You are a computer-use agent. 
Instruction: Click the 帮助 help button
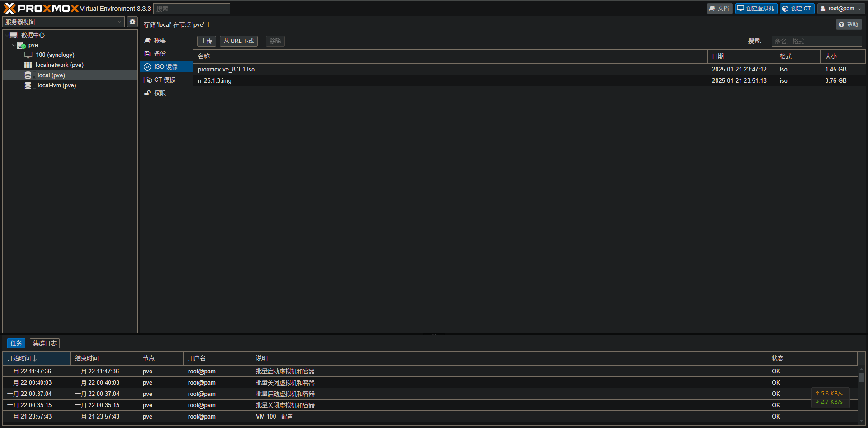pyautogui.click(x=849, y=24)
